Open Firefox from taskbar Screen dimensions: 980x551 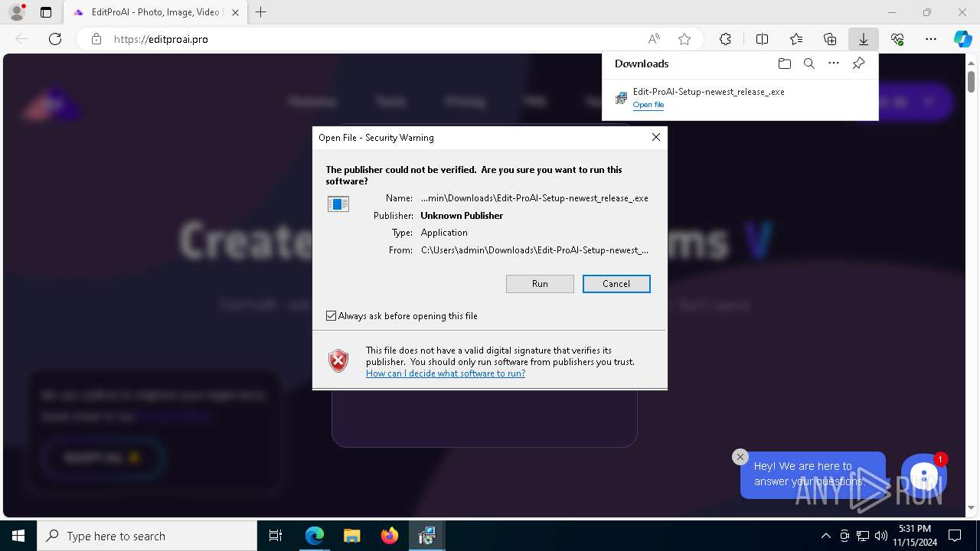pyautogui.click(x=390, y=536)
